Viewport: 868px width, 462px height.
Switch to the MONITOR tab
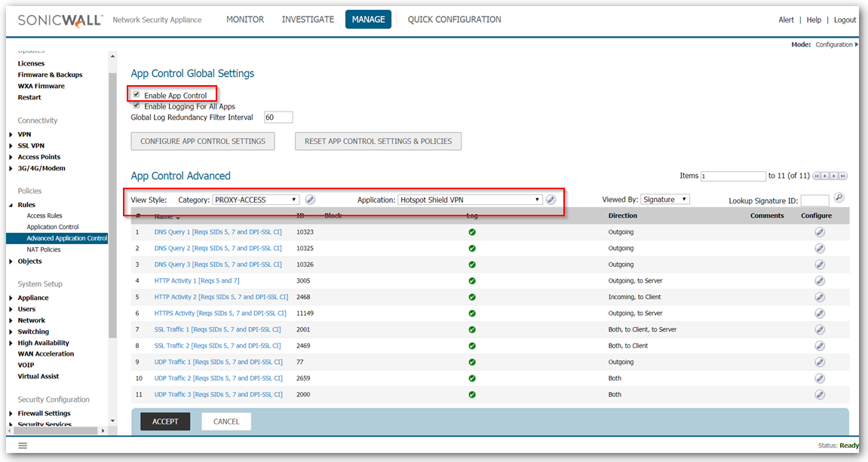[245, 20]
